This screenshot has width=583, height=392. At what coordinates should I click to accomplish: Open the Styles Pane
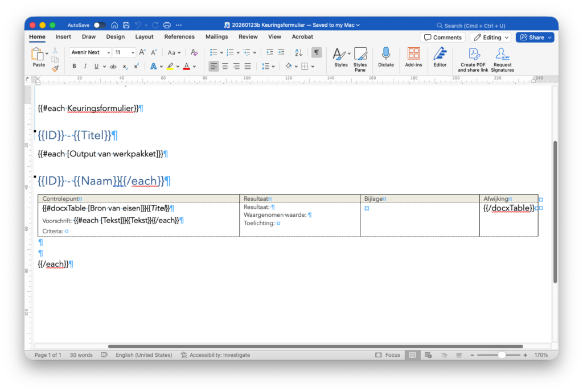(360, 54)
